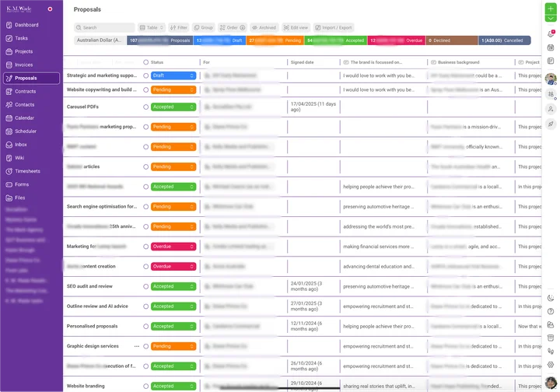Open Draft status dropdown in first row
560x392 pixels.
(173, 75)
